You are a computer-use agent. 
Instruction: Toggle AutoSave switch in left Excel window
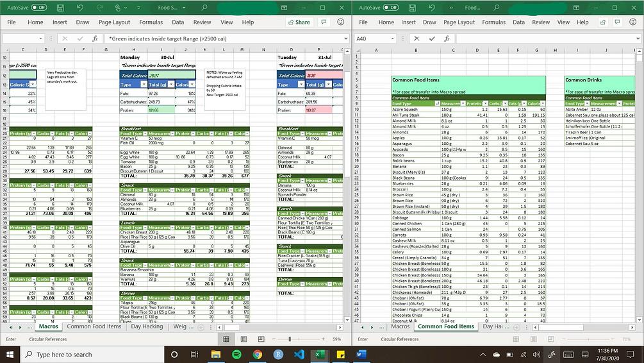38,8
